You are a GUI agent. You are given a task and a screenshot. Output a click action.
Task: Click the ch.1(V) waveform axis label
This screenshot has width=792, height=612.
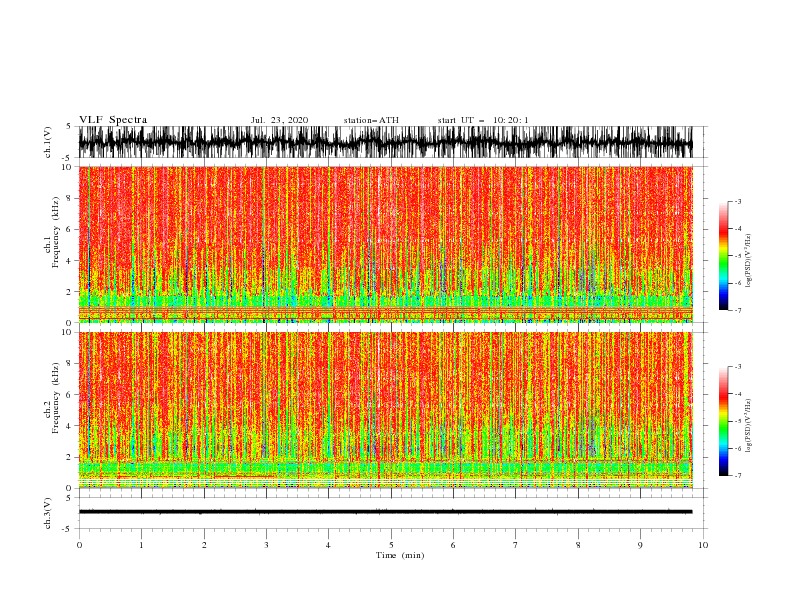coord(48,142)
